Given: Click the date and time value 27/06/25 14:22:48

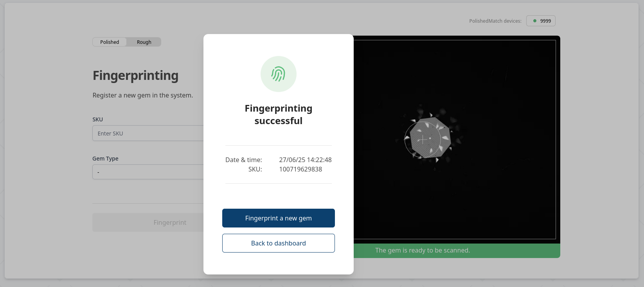Looking at the screenshot, I should click(305, 160).
